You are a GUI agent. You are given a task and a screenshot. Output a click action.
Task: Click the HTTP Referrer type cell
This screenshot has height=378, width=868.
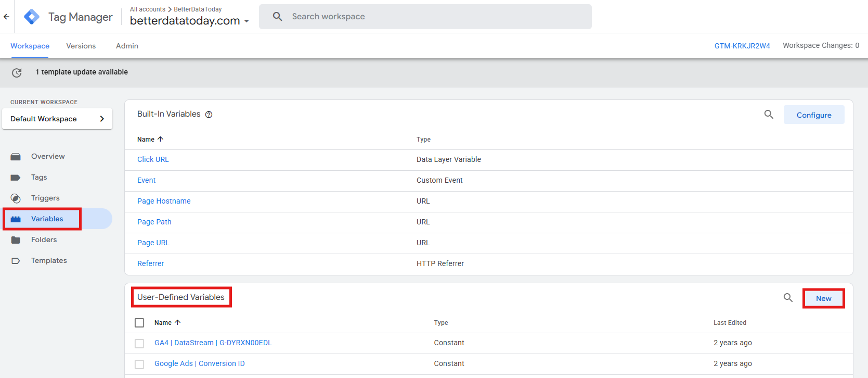(x=440, y=263)
